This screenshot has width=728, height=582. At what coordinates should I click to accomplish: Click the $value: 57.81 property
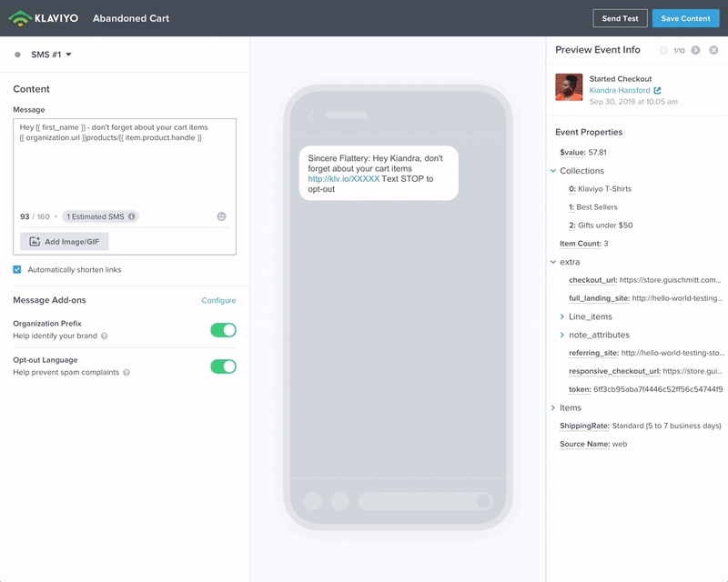pos(583,152)
